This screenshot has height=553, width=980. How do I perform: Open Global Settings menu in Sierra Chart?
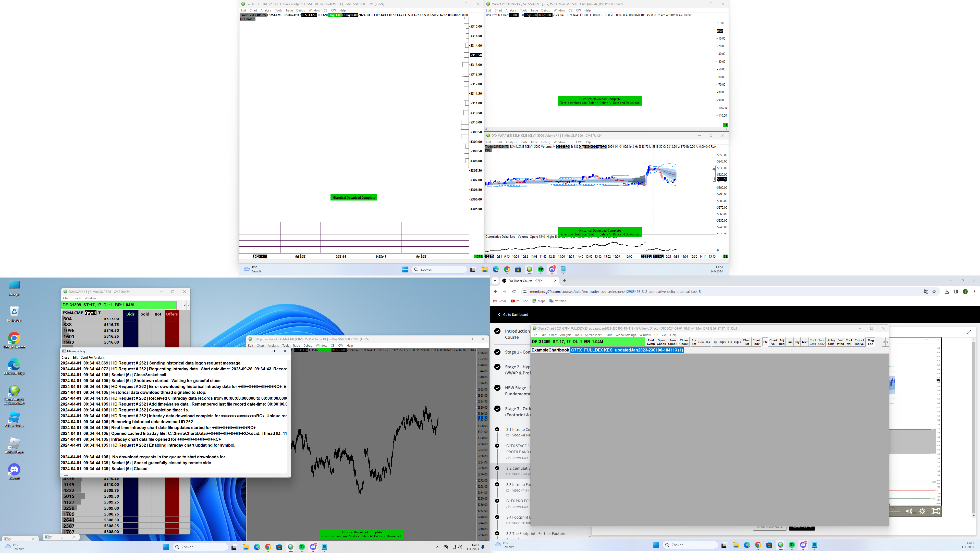(626, 335)
